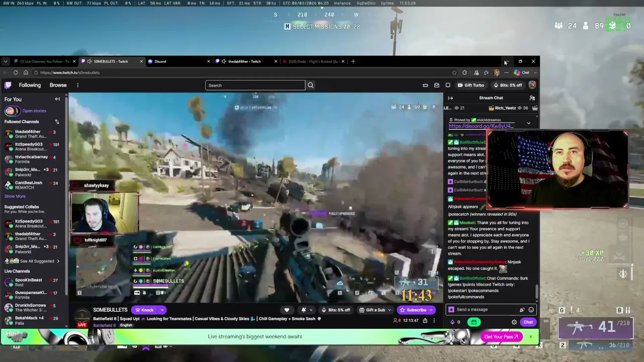This screenshot has width=644, height=362.
Task: Open the pinned Discord invite link
Action: 481,126
